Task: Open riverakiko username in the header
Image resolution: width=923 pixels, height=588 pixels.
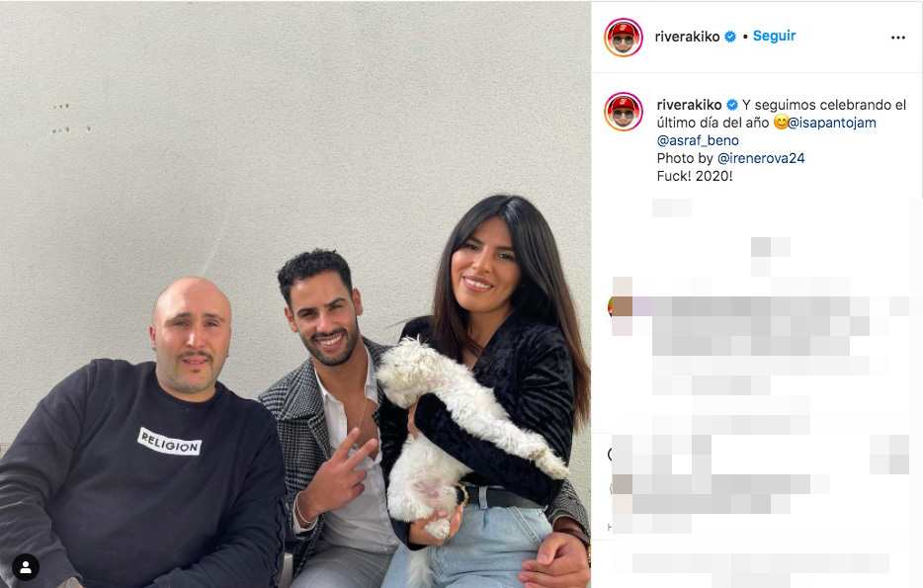Action: pos(687,37)
